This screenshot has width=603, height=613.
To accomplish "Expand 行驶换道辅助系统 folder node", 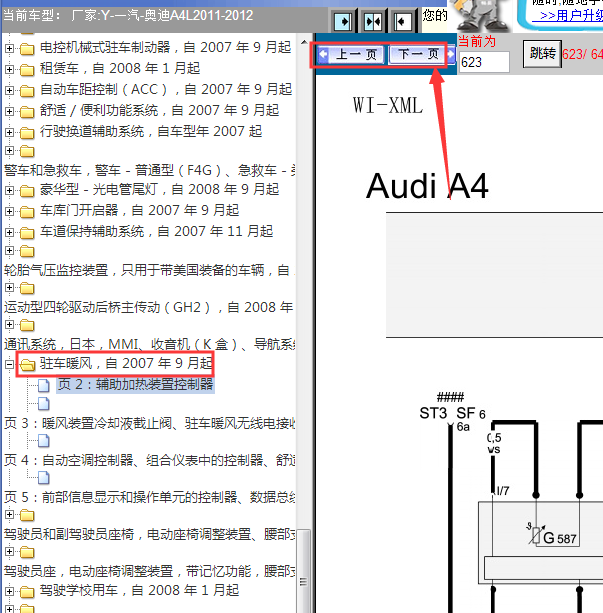I will (x=9, y=133).
